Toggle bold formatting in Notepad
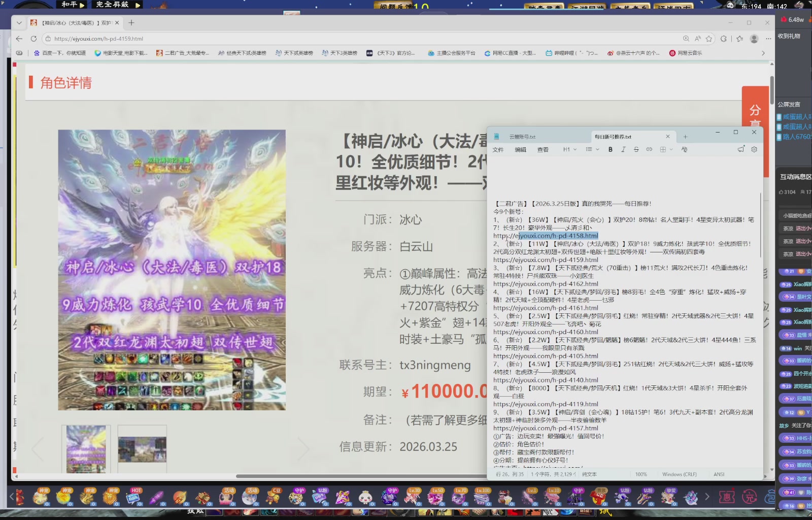812x520 pixels. click(x=611, y=149)
